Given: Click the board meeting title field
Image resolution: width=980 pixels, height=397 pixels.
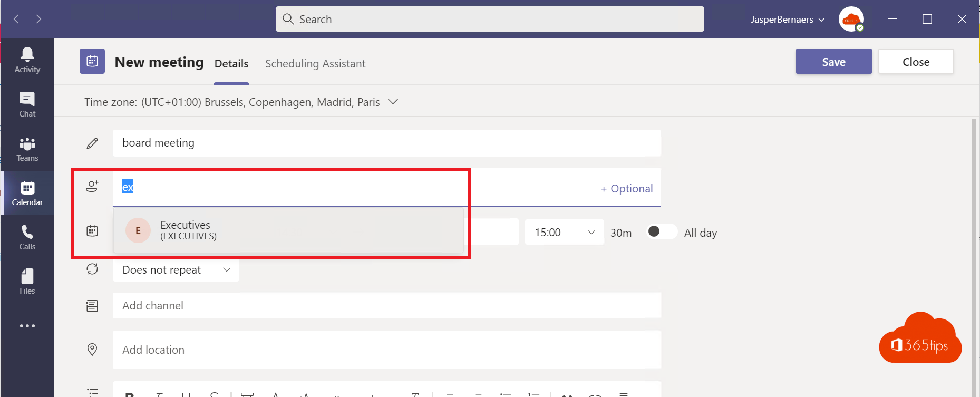Looking at the screenshot, I should (386, 143).
